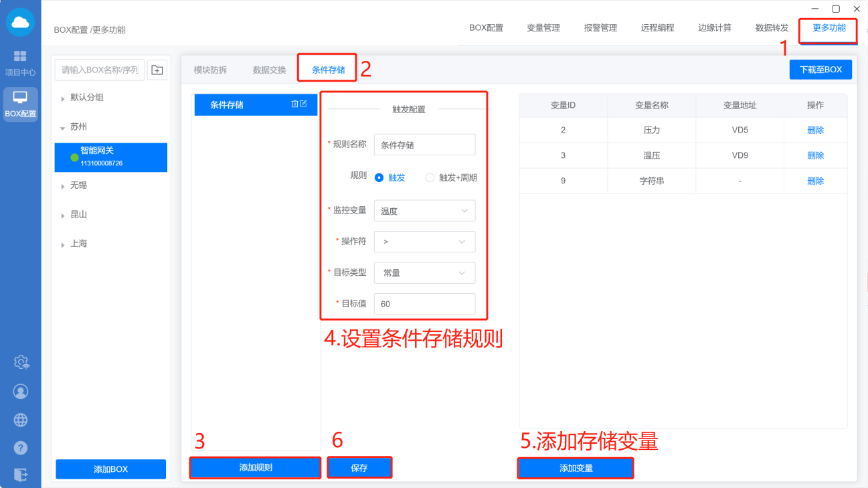Select the 智能网关 tree item
Screen dimensions: 868x488
pos(111,157)
